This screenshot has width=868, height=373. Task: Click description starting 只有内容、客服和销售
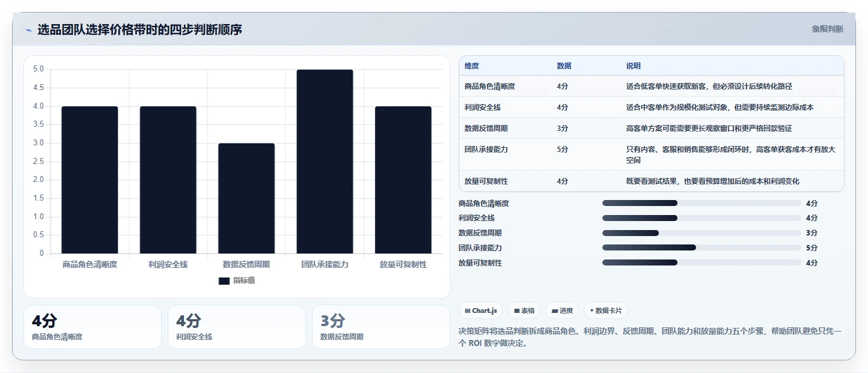point(731,154)
